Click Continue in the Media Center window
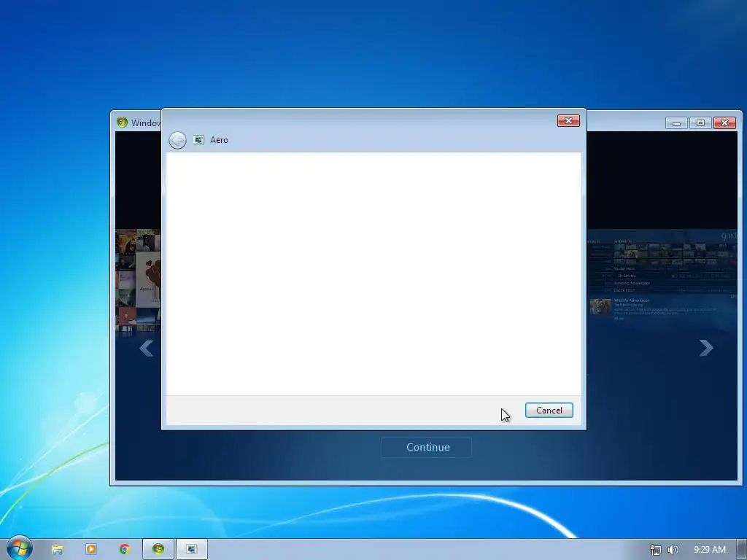This screenshot has height=560, width=747. pos(426,447)
